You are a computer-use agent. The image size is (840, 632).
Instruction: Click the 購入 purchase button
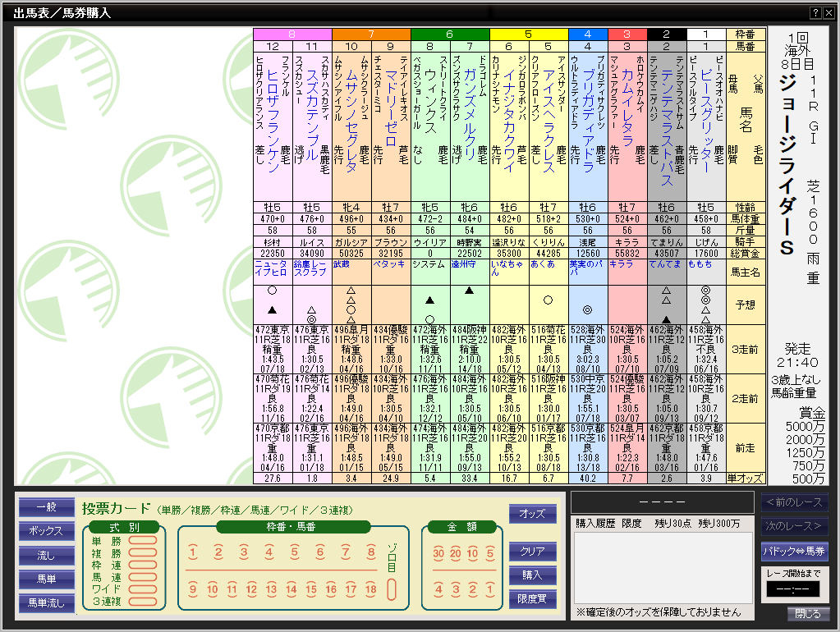tap(533, 575)
